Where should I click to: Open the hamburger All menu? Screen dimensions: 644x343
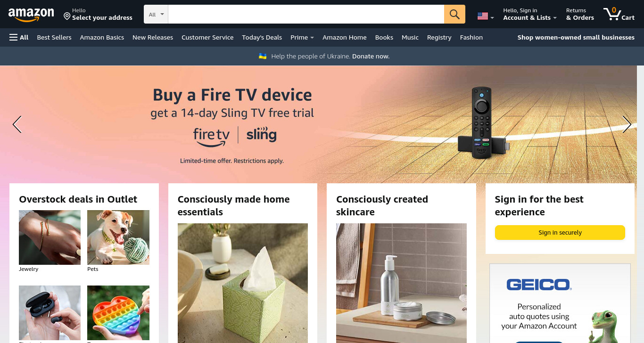pyautogui.click(x=19, y=37)
